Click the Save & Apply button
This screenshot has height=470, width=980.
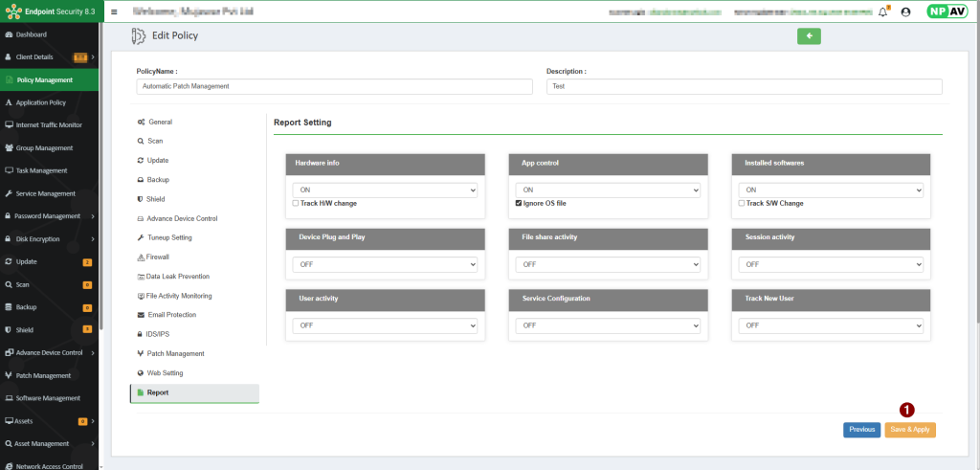click(909, 430)
